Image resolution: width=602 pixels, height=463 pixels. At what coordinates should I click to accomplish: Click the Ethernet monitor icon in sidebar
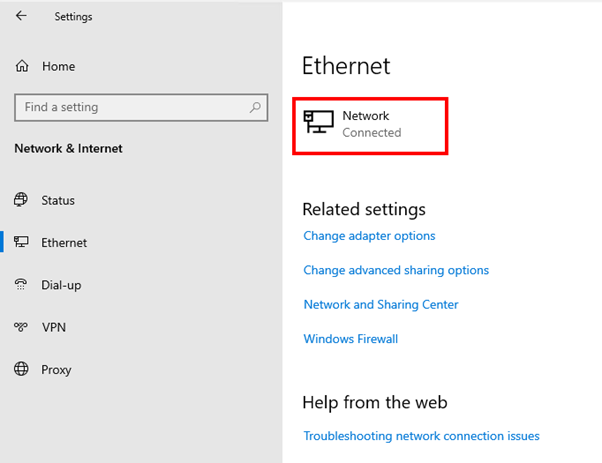coord(21,242)
